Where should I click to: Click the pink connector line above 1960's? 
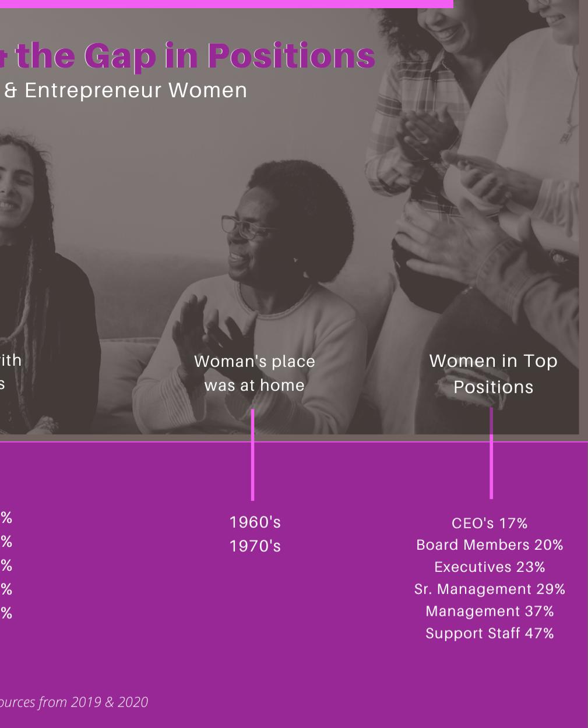(252, 454)
